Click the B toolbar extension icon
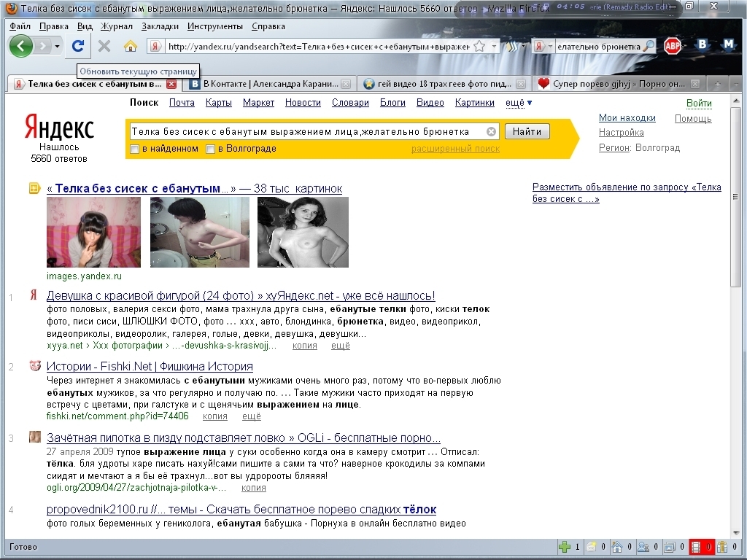Viewport: 747px width, 560px height. 702,44
